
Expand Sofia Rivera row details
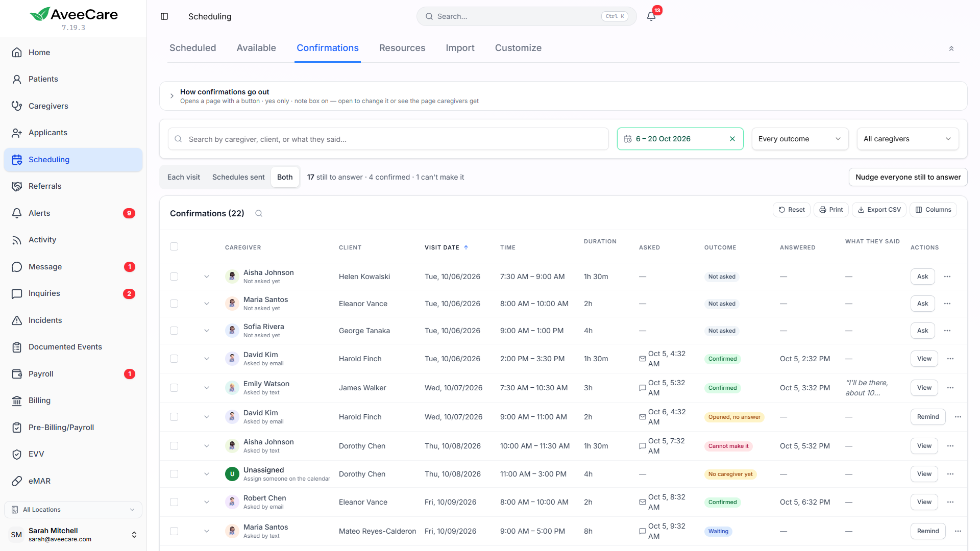tap(207, 331)
